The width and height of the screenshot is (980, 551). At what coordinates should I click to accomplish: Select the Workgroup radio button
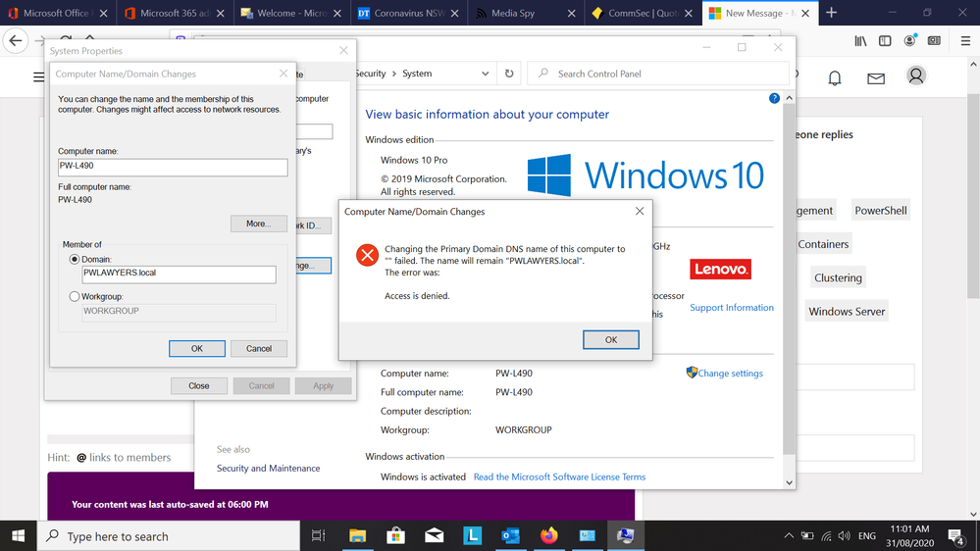click(75, 297)
